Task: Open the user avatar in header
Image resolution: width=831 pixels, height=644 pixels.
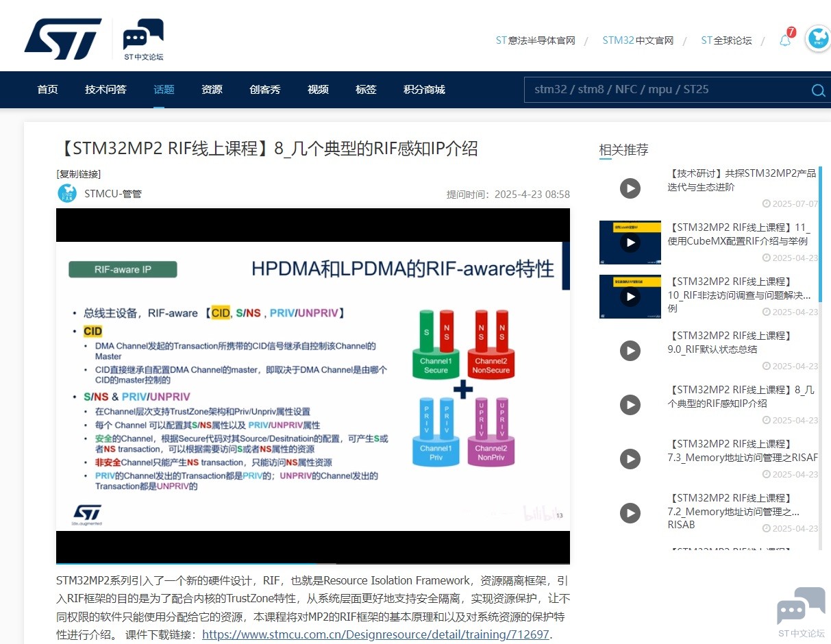Action: [x=818, y=40]
